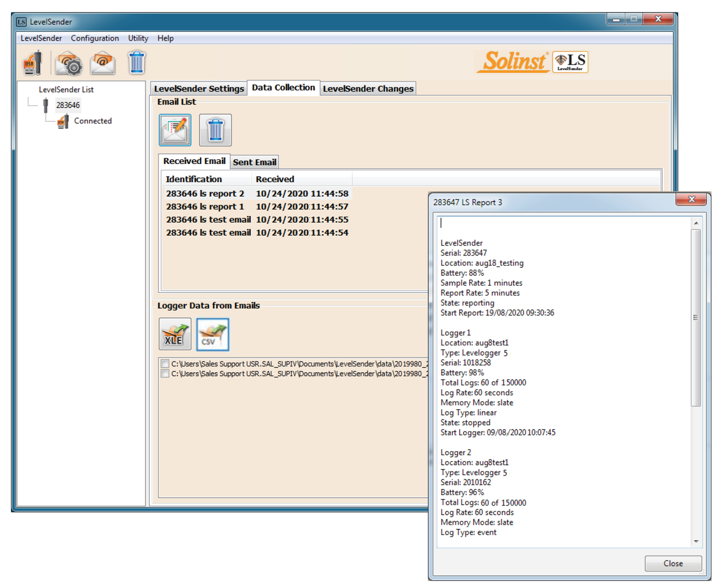Select LevelSender 283646 in the tree list
This screenshot has width=720, height=588.
68,105
